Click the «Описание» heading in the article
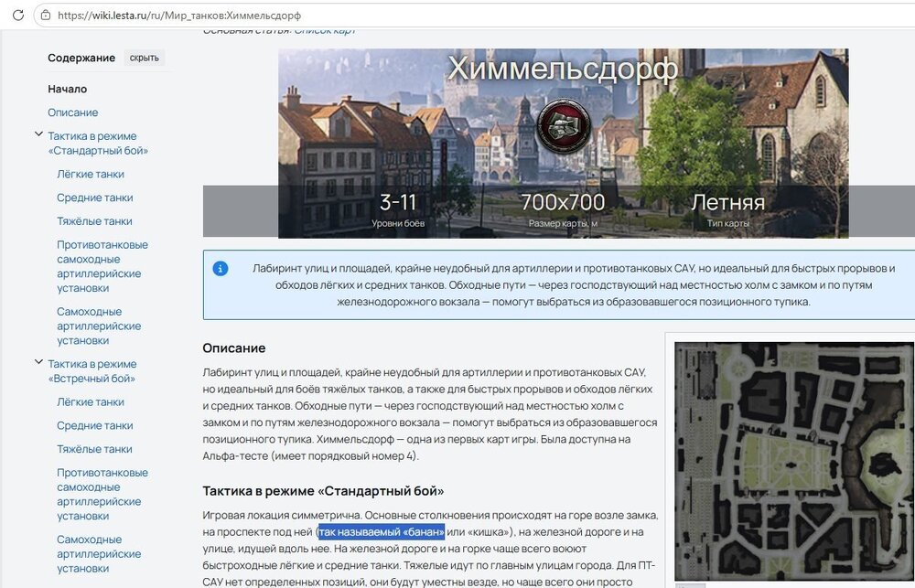This screenshot has width=915, height=588. tap(234, 348)
